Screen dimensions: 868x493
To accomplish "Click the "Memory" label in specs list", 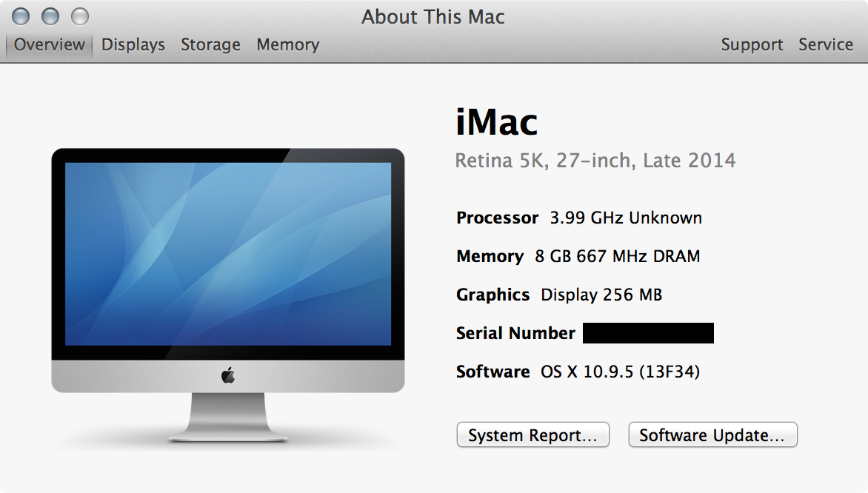I will tap(490, 257).
